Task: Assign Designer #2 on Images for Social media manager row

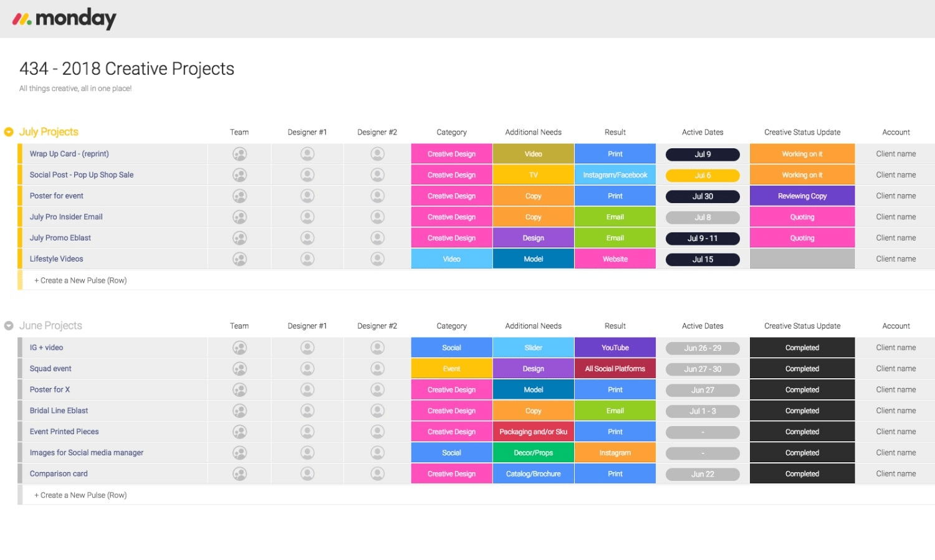Action: coord(377,453)
